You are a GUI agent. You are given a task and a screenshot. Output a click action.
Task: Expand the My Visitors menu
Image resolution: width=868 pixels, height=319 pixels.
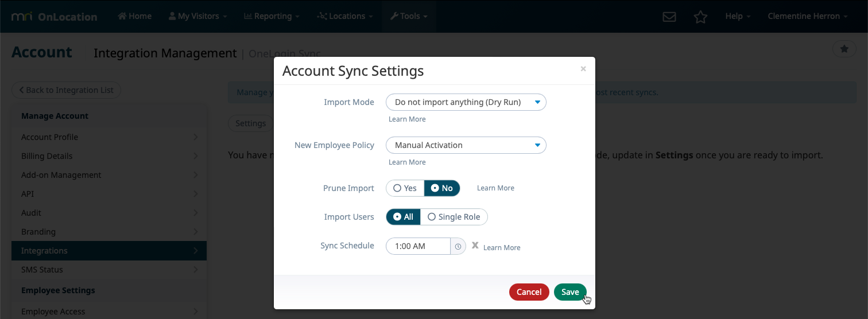(197, 16)
